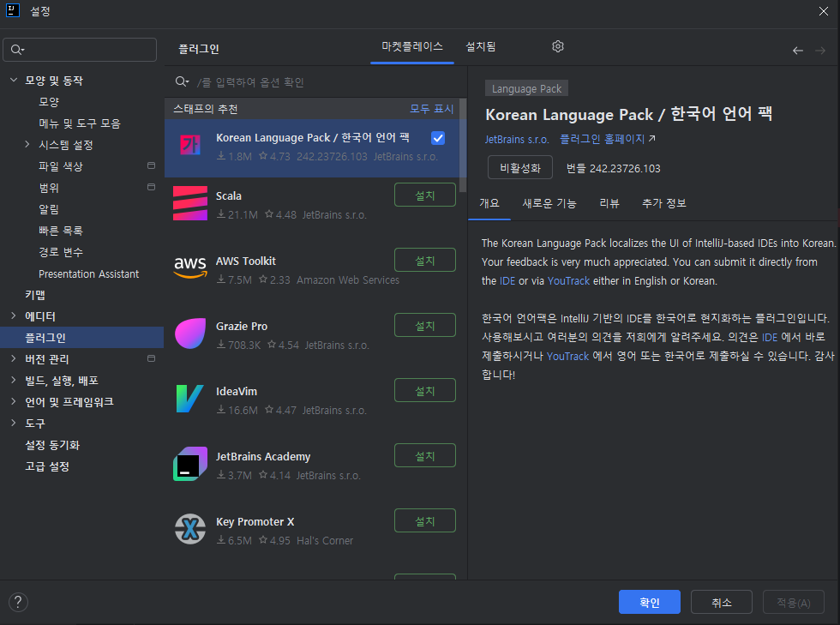
Task: Select 키맵 settings
Action: (35, 294)
